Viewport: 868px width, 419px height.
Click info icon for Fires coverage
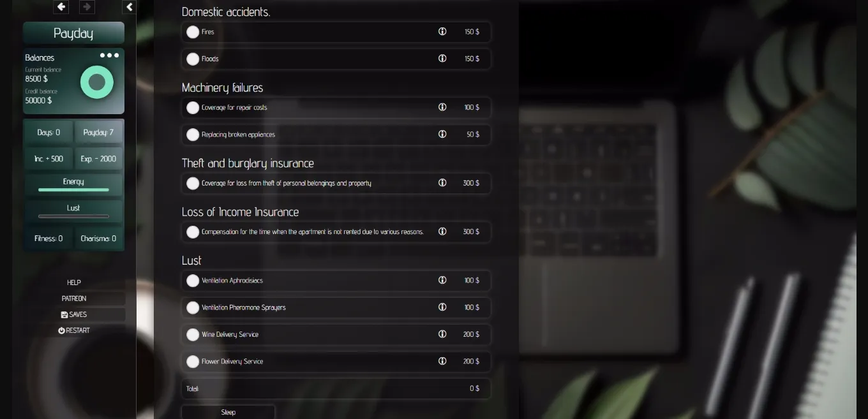point(442,32)
